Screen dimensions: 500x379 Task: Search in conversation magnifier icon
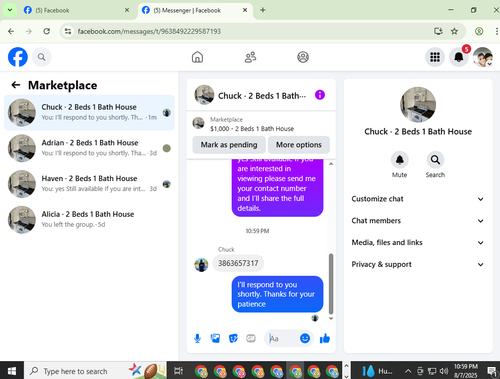[435, 160]
